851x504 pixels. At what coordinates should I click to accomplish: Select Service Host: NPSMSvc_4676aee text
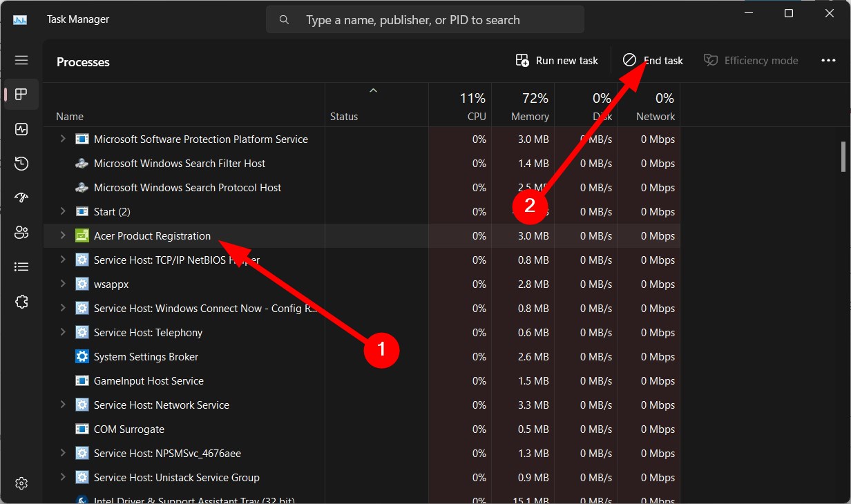167,454
